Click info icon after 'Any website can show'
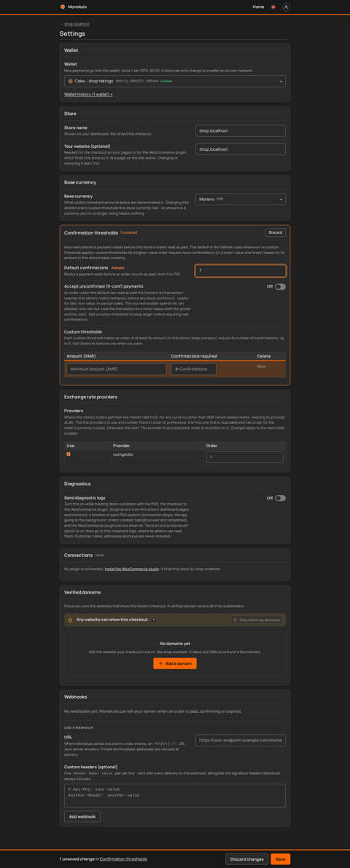350x868 pixels. (x=154, y=620)
